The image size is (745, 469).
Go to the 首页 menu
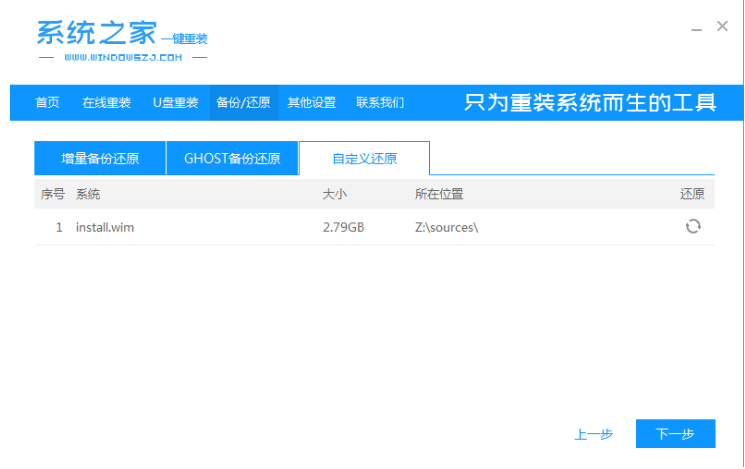point(47,103)
